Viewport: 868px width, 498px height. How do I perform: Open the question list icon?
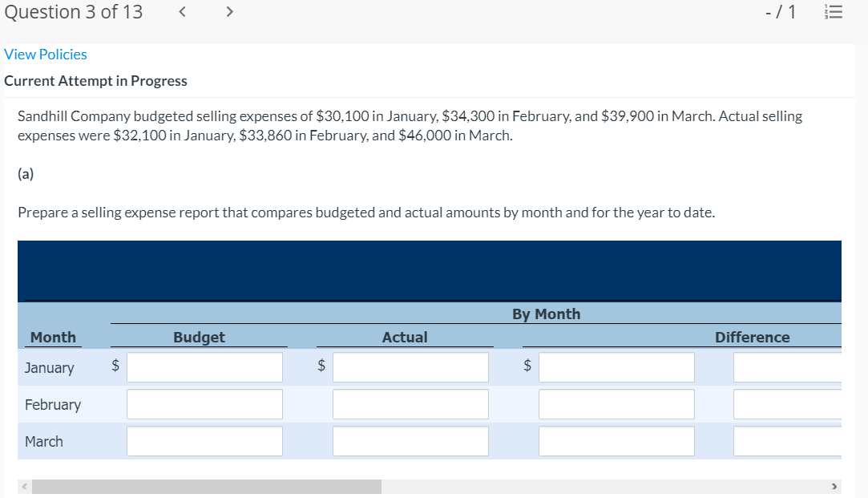(x=833, y=12)
